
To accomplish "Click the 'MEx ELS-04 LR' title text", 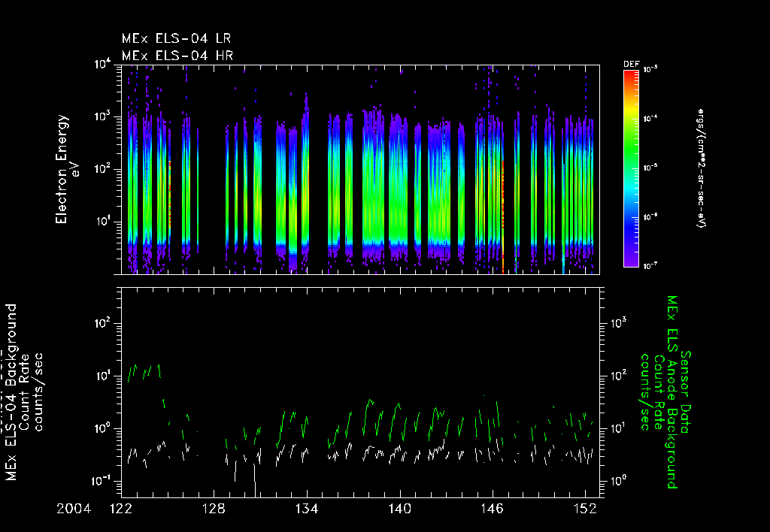I will [176, 38].
